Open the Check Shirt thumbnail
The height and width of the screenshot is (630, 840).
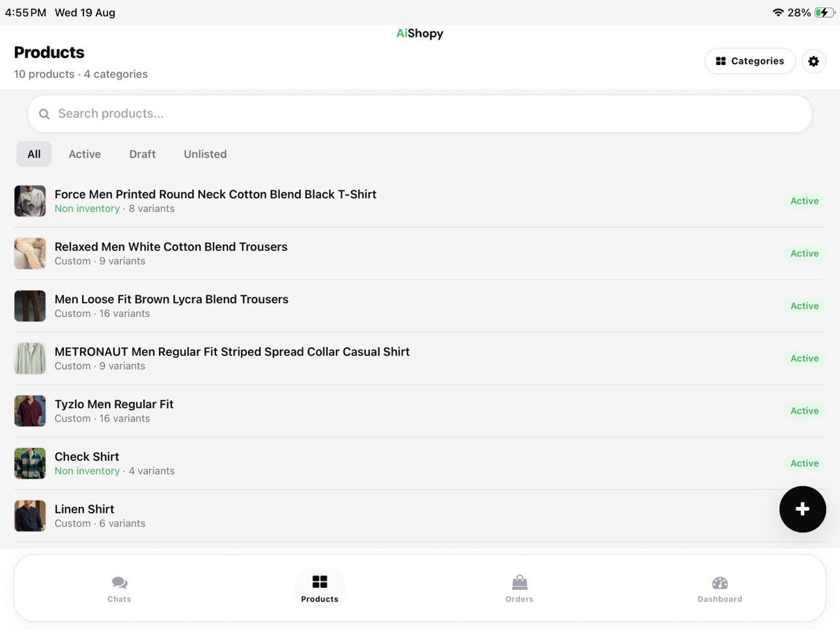30,463
